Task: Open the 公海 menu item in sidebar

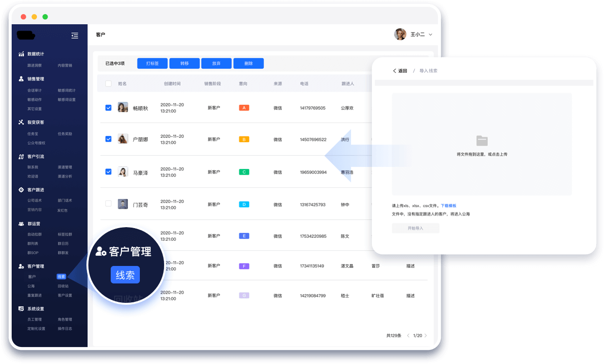Action: [31, 286]
